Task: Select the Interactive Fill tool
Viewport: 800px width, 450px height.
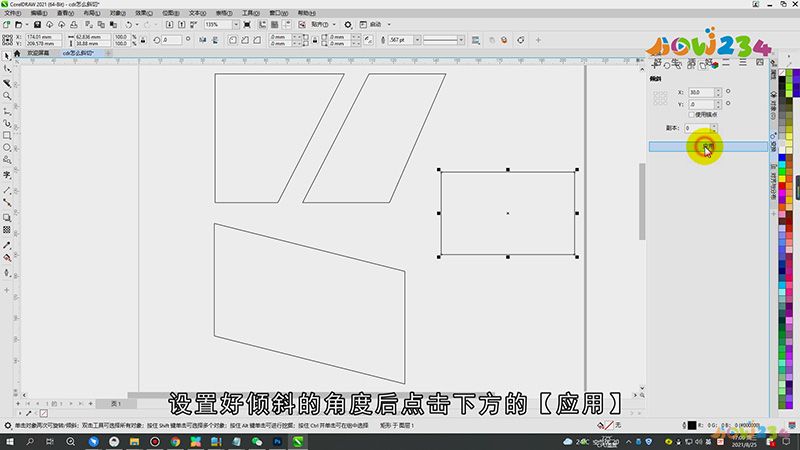Action: [7, 258]
